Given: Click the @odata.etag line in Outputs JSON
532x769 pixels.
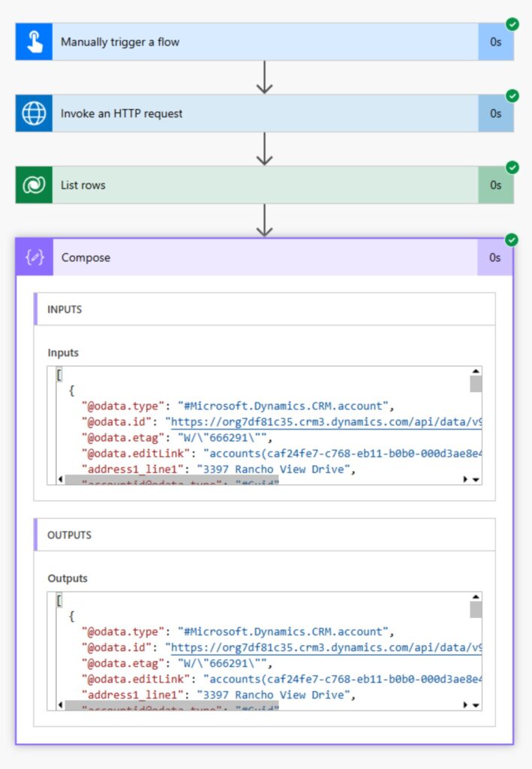Looking at the screenshot, I should pyautogui.click(x=177, y=663).
